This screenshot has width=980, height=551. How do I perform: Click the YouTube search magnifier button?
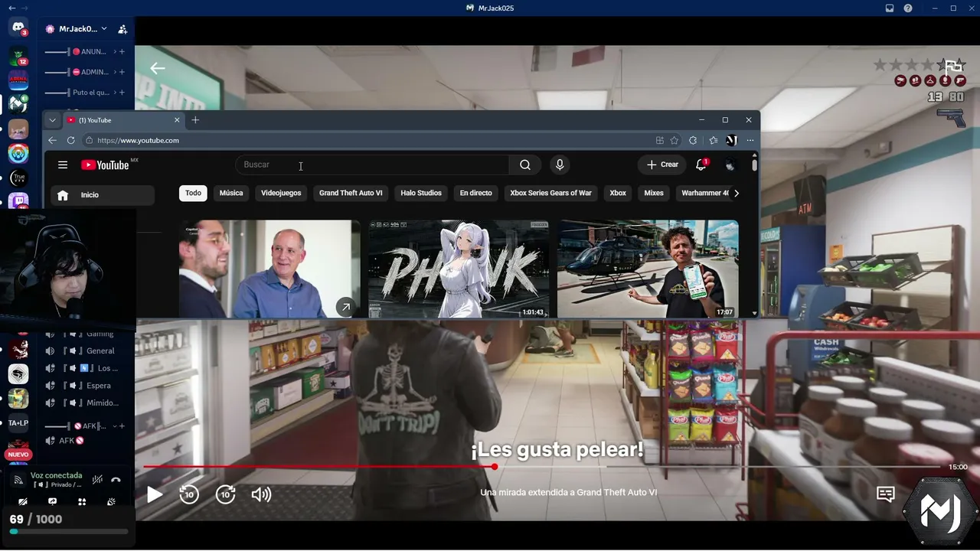525,165
